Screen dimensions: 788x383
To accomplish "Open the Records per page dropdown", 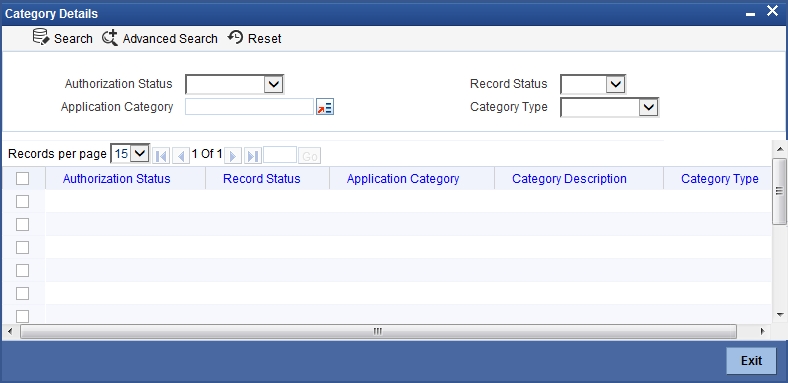I will (130, 153).
